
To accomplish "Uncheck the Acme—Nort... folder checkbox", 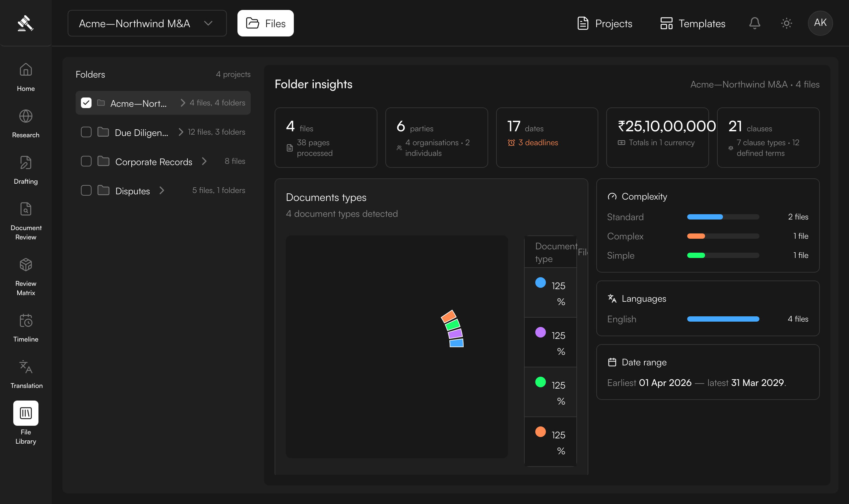I will pos(86,102).
